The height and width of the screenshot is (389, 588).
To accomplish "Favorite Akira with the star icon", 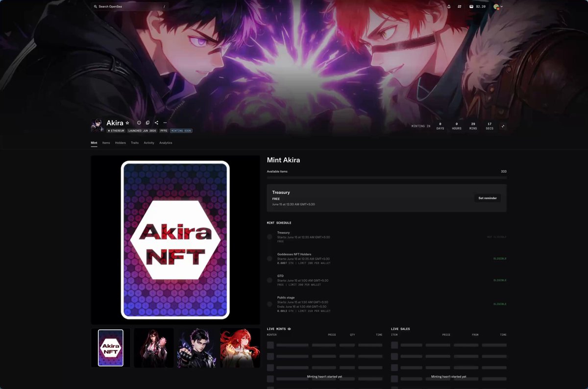I will click(127, 123).
